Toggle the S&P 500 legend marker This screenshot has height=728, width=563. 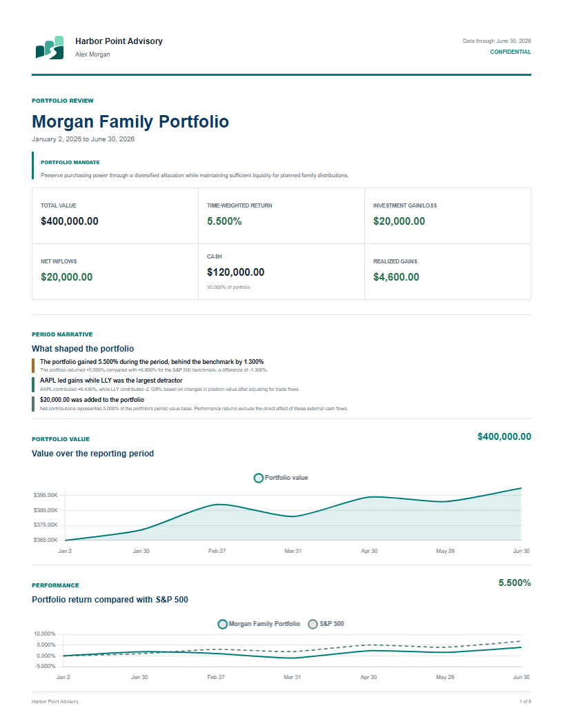point(313,624)
